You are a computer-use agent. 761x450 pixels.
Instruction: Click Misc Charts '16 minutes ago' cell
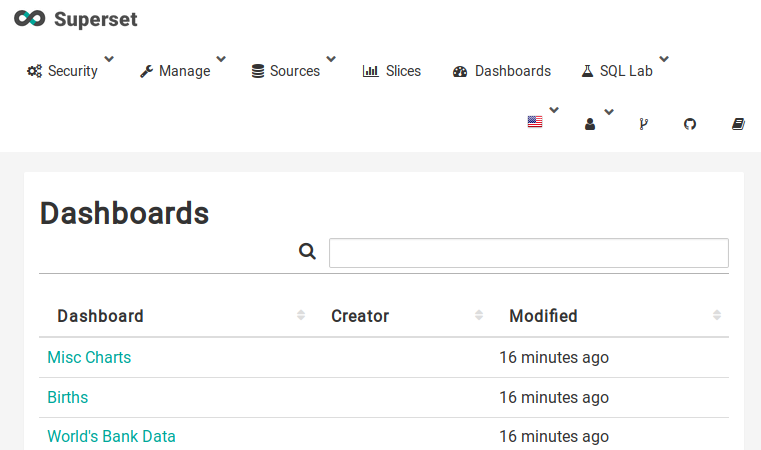(x=554, y=358)
